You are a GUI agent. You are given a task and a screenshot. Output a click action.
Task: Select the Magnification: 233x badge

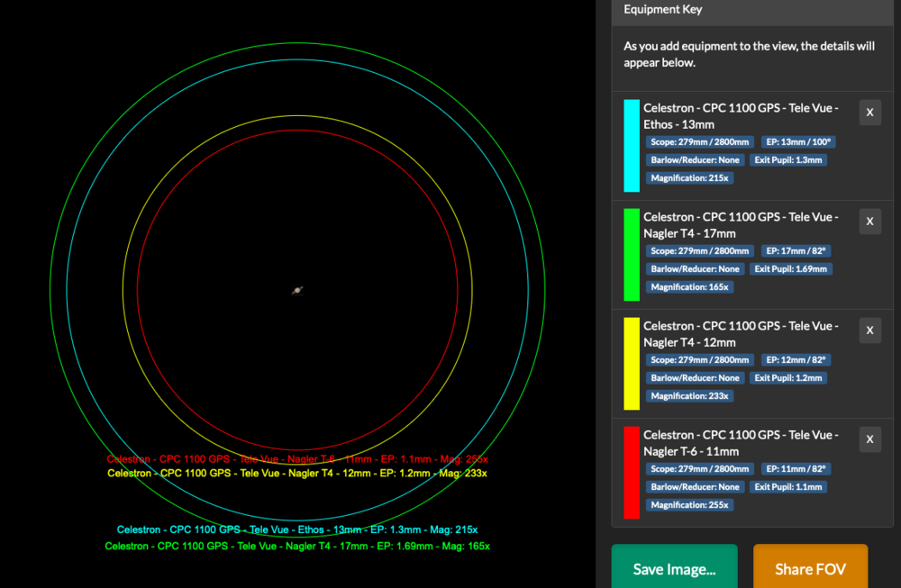click(x=689, y=396)
